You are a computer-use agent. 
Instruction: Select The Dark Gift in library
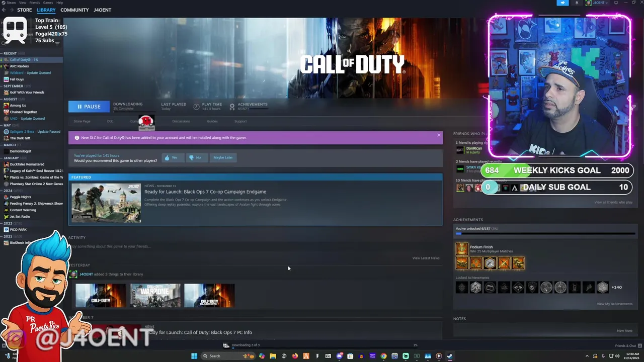tap(32, 138)
